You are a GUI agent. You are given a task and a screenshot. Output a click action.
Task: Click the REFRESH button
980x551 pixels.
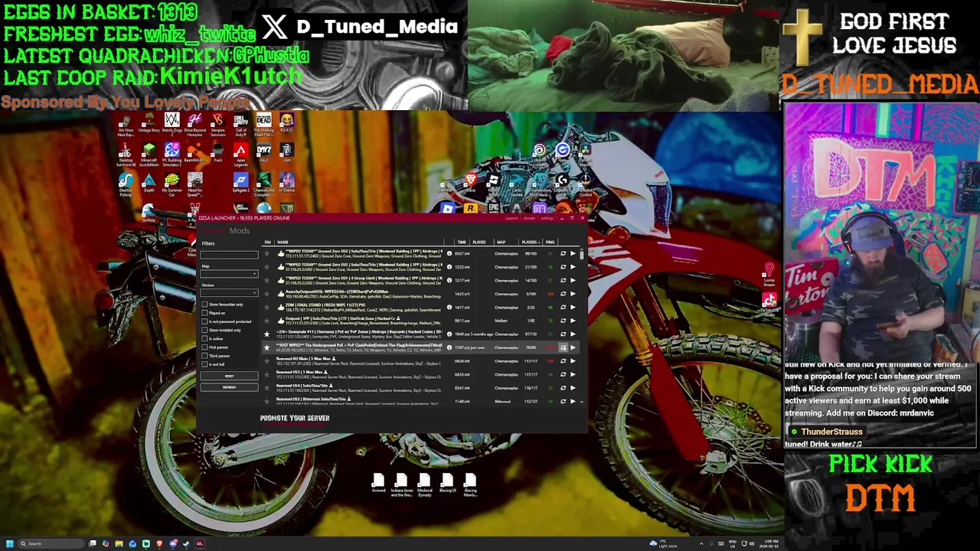click(x=229, y=387)
